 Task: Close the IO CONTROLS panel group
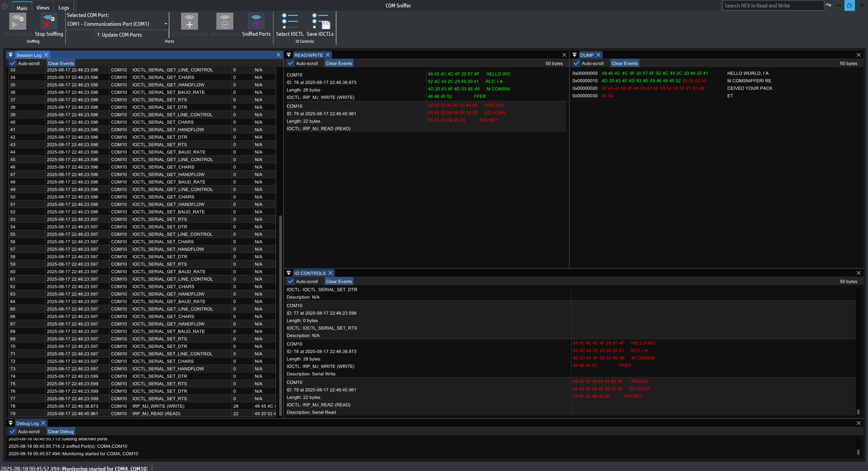coord(858,273)
